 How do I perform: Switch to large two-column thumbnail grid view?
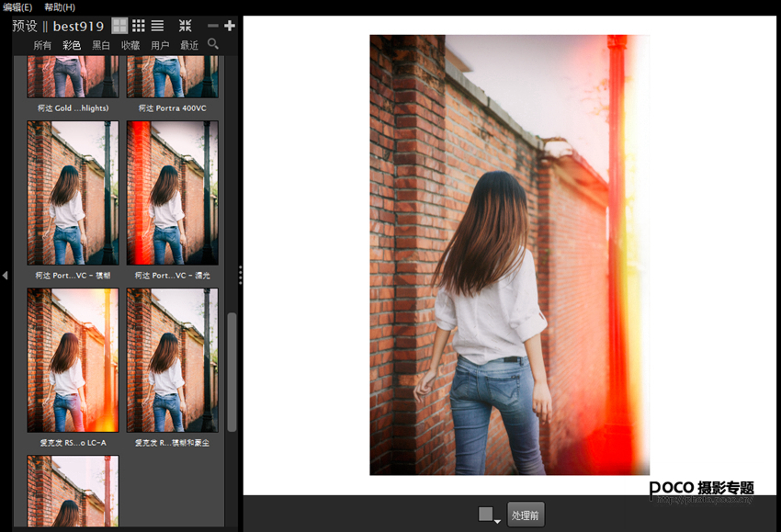click(x=119, y=26)
